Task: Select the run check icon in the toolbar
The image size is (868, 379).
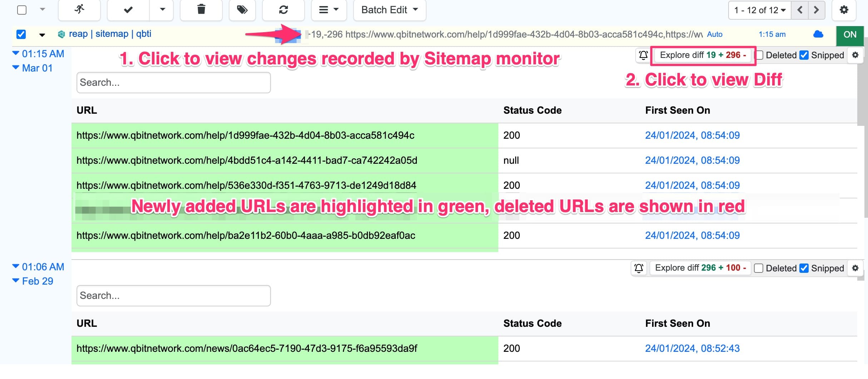Action: [x=79, y=10]
